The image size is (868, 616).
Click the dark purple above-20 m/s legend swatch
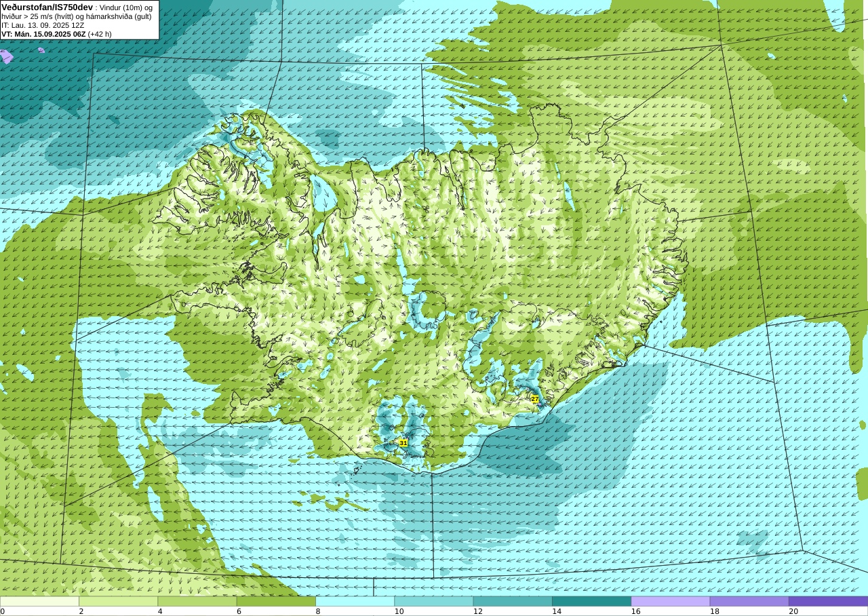(828, 601)
